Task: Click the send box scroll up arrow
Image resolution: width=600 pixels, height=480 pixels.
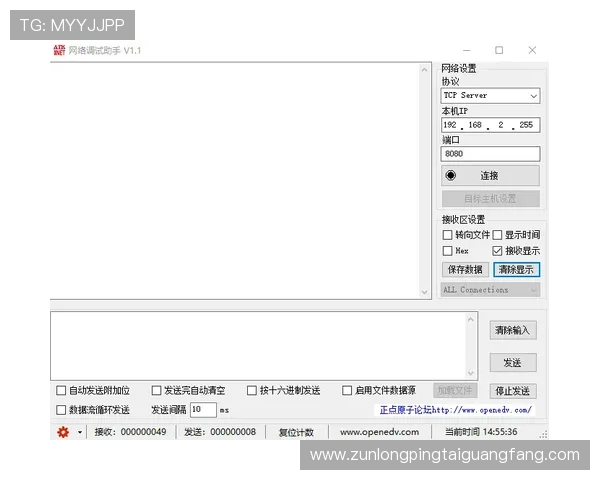Action: (471, 319)
